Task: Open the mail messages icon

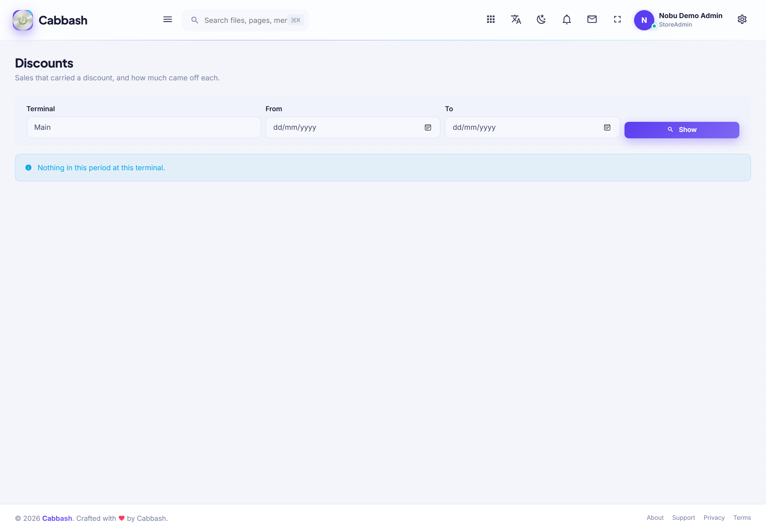Action: point(592,19)
